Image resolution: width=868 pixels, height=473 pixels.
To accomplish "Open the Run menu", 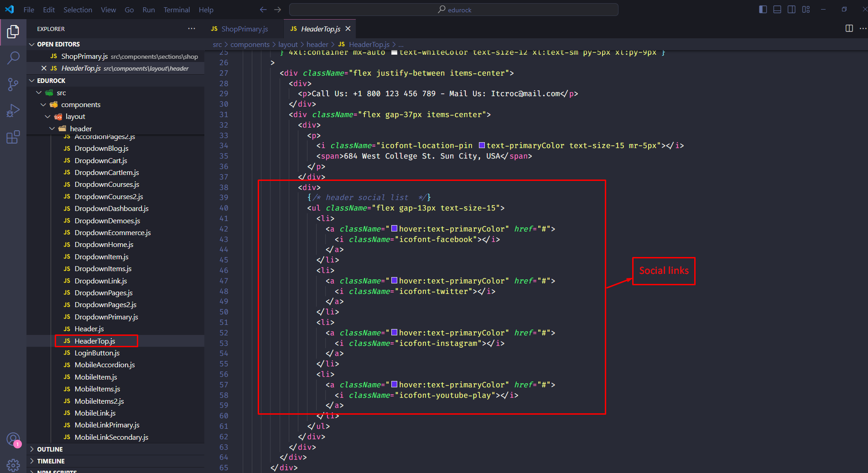I will click(149, 10).
